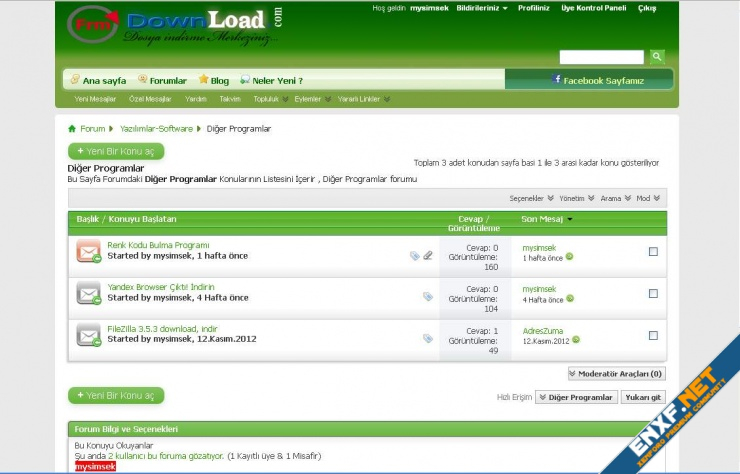The width and height of the screenshot is (740, 474).
Task: Click the gray envelope icon for FileZilla thread
Action: 89,335
